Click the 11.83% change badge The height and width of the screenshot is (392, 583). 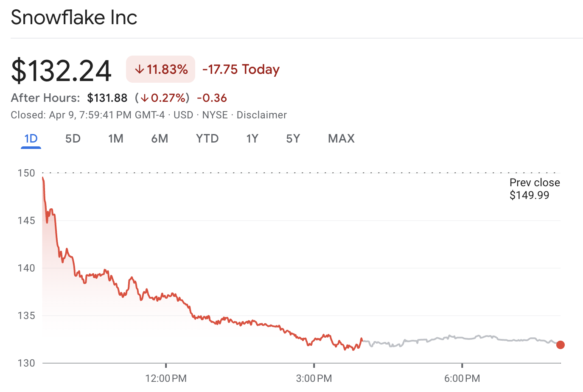[161, 69]
